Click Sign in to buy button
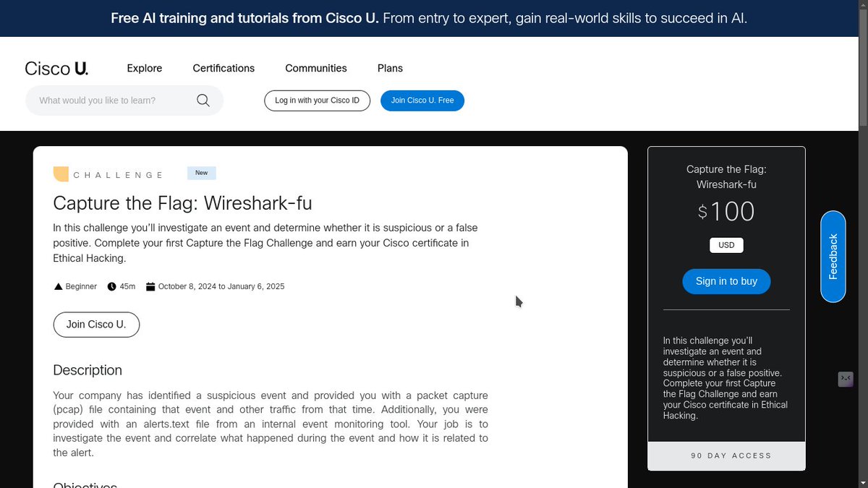The width and height of the screenshot is (868, 488). coord(726,281)
